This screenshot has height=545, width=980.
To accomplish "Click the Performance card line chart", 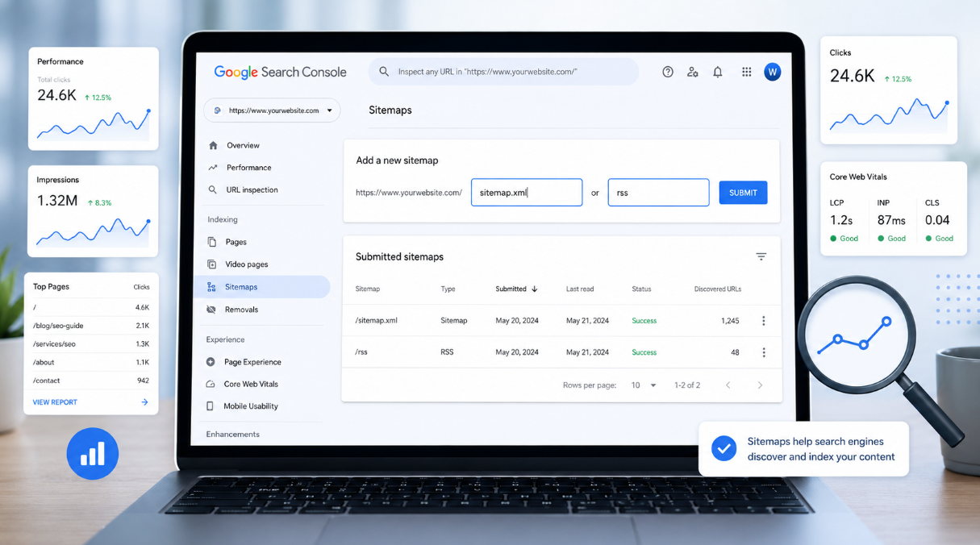I will tap(94, 125).
